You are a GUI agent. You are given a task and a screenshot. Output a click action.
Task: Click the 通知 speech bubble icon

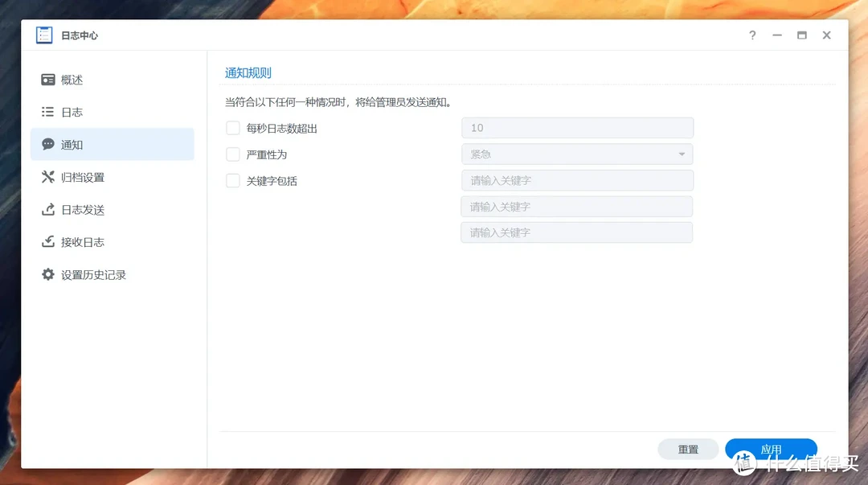tap(48, 145)
